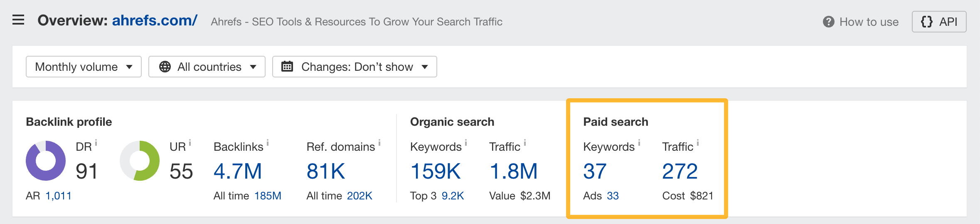Click the DR score 91
The height and width of the screenshot is (224, 980).
[87, 171]
